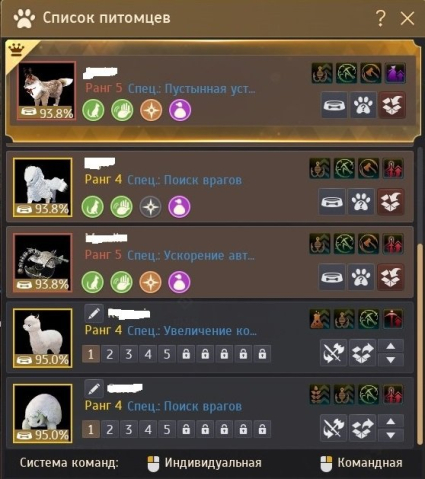Click the crossed axe icon on the alpaca row
Screen dimensions: 425x479
[x=333, y=353]
